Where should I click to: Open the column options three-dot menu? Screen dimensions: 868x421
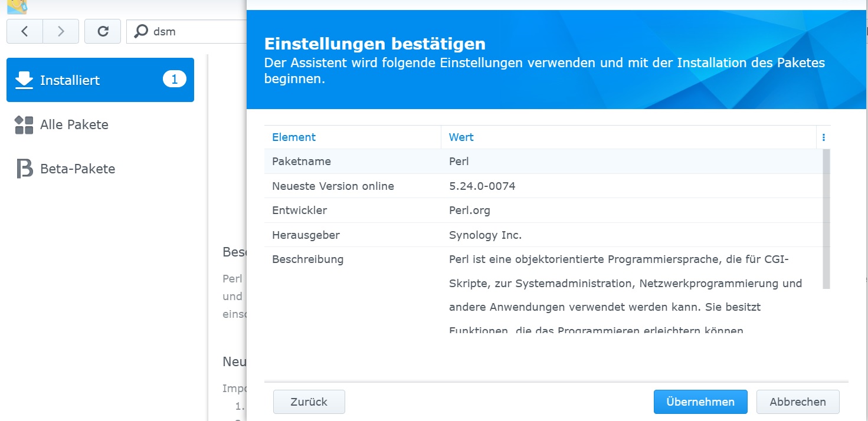click(x=824, y=137)
